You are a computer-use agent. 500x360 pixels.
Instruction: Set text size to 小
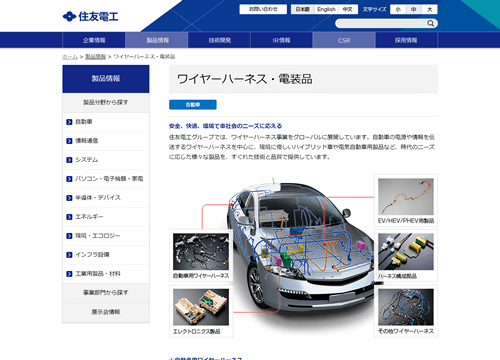pos(398,9)
